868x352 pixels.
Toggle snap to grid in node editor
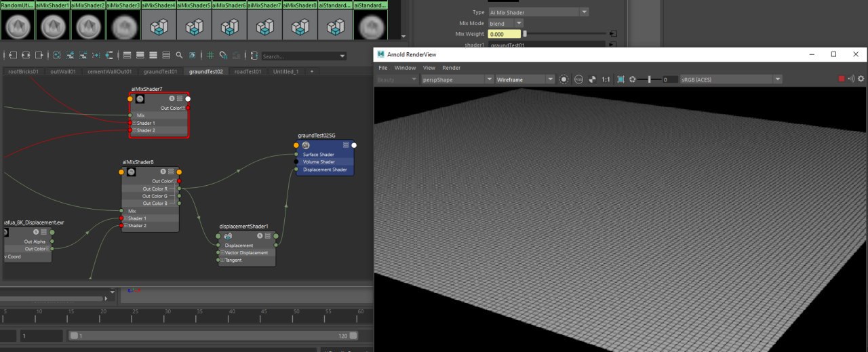pos(224,56)
